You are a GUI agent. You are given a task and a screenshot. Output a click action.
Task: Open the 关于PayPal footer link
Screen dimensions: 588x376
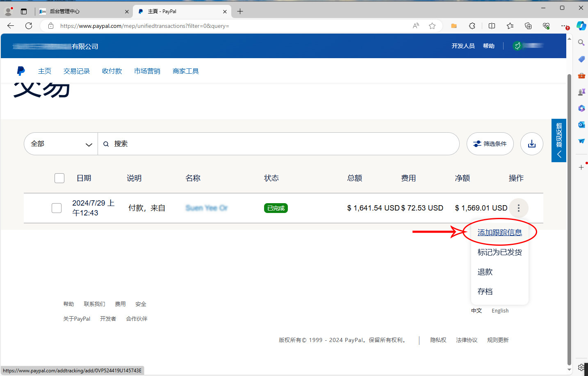point(77,319)
